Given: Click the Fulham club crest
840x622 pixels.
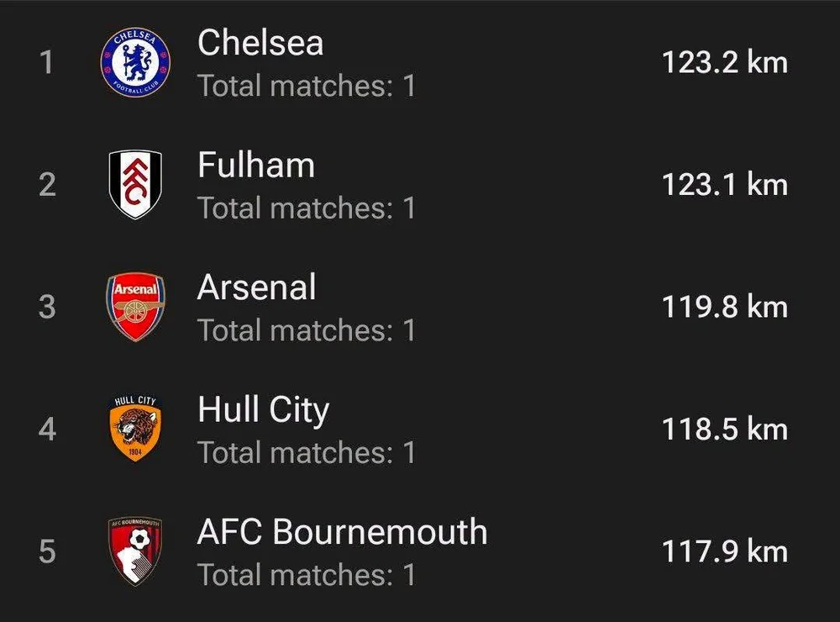Looking at the screenshot, I should 135,184.
